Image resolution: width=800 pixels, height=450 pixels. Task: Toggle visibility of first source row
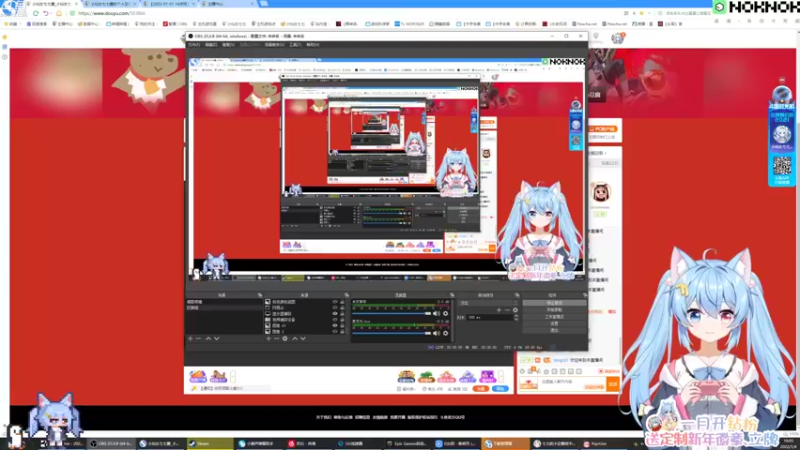coord(335,302)
